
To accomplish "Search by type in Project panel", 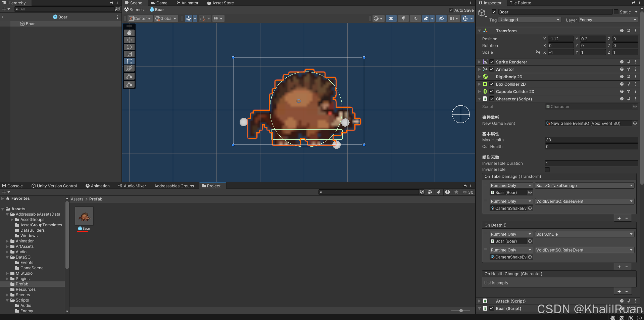I will point(430,192).
